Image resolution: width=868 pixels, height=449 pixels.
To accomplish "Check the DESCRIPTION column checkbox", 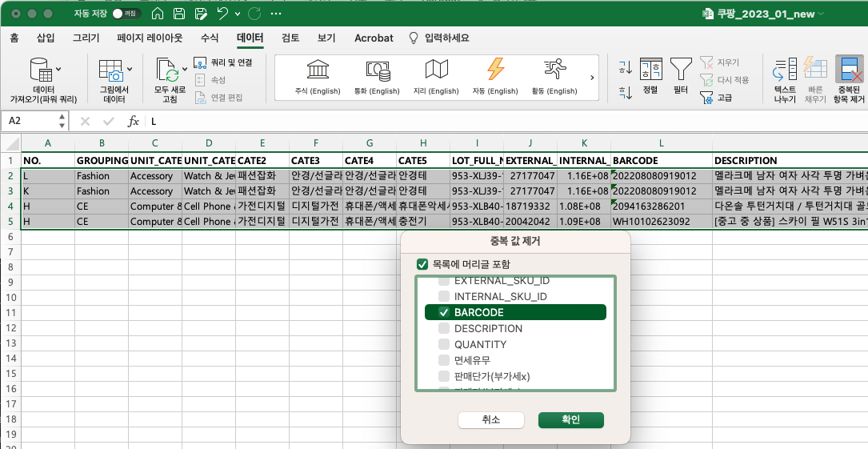I will tap(443, 328).
